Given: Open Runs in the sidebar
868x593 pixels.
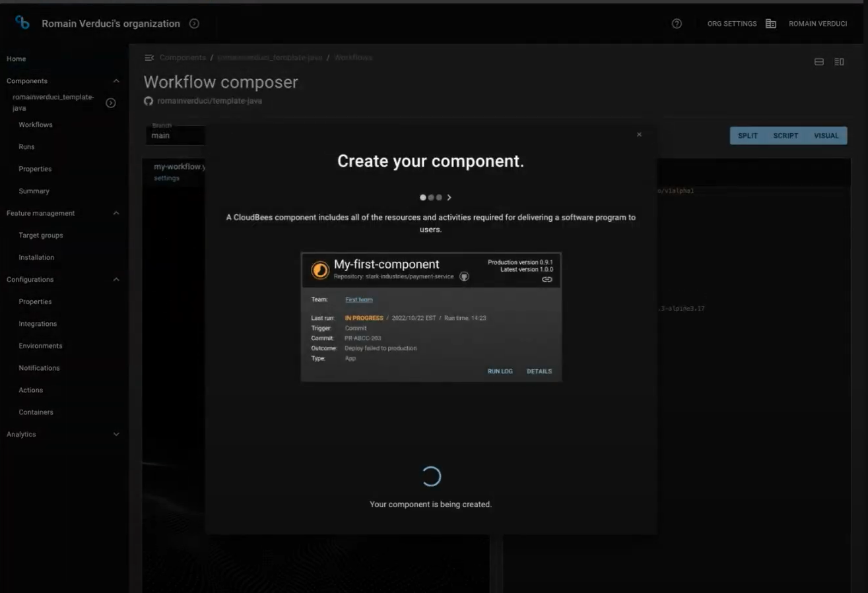Looking at the screenshot, I should pyautogui.click(x=26, y=147).
